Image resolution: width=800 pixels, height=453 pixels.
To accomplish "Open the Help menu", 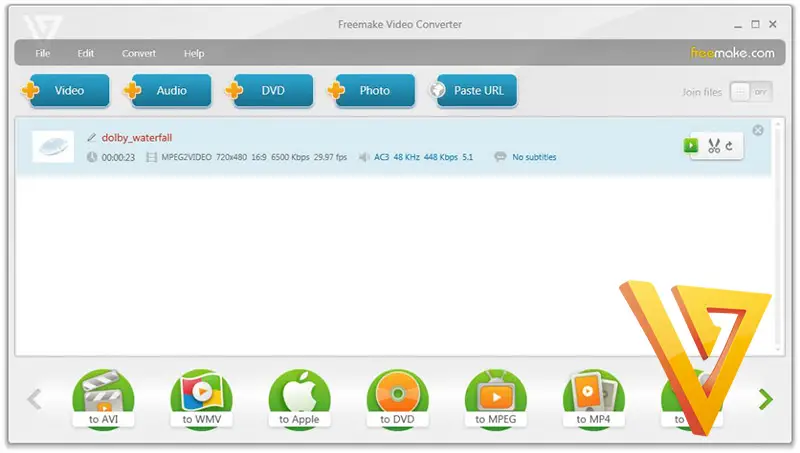I will 194,53.
